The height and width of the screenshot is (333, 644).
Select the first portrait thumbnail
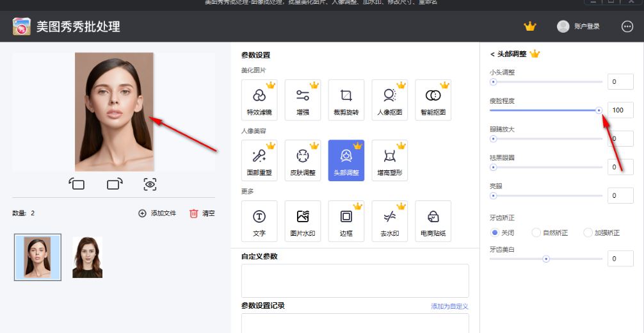tap(37, 257)
